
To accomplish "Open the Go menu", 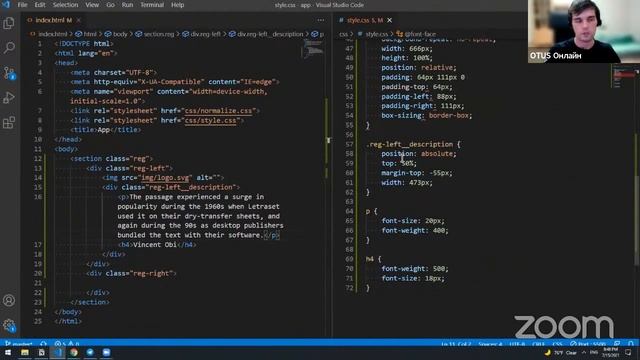I will [x=110, y=5].
